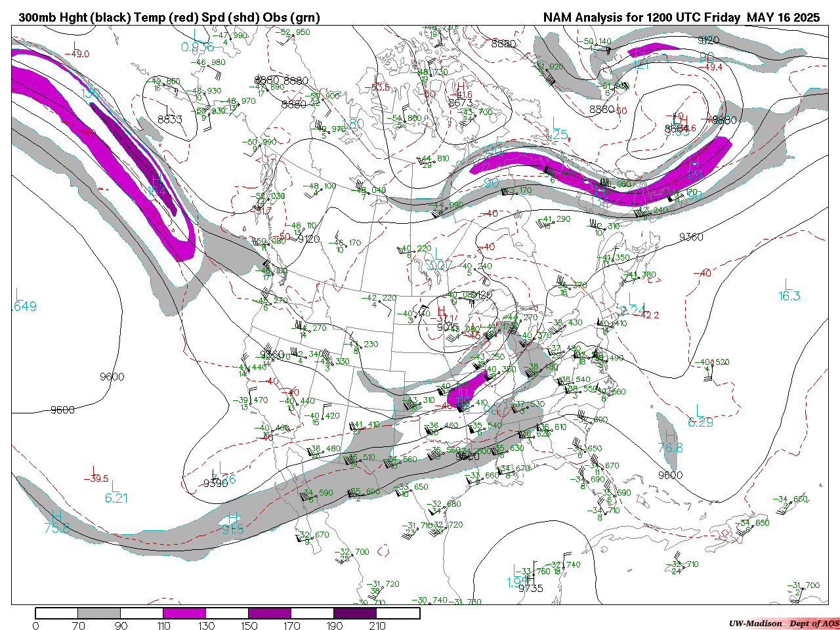Screen dimensions: 840x630
Task: Click the station observation reading -40 520
Action: [x=712, y=362]
